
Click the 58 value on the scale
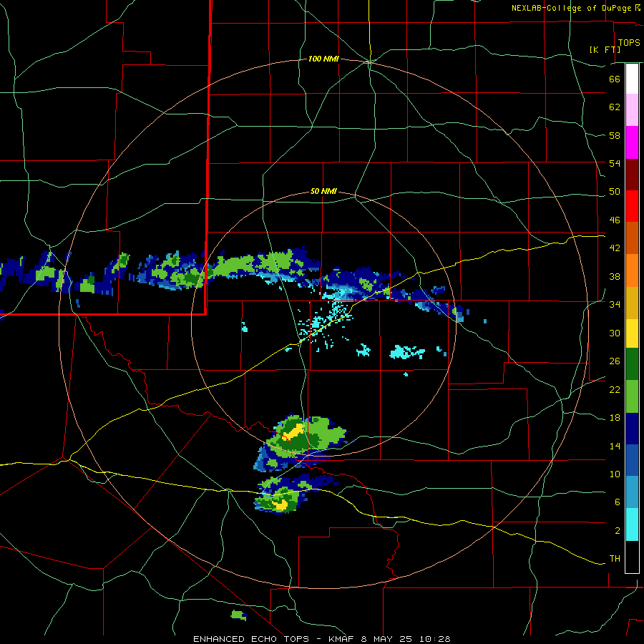pos(615,135)
